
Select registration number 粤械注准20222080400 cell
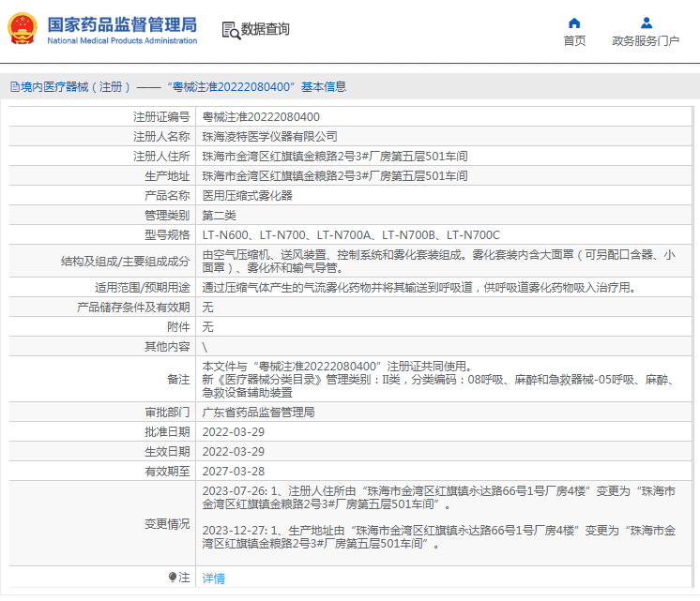pos(261,117)
